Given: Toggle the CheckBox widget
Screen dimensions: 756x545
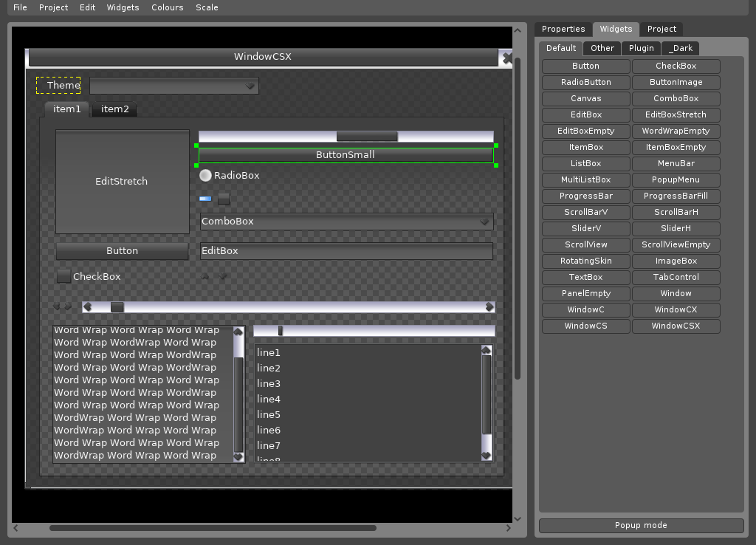Looking at the screenshot, I should point(63,276).
